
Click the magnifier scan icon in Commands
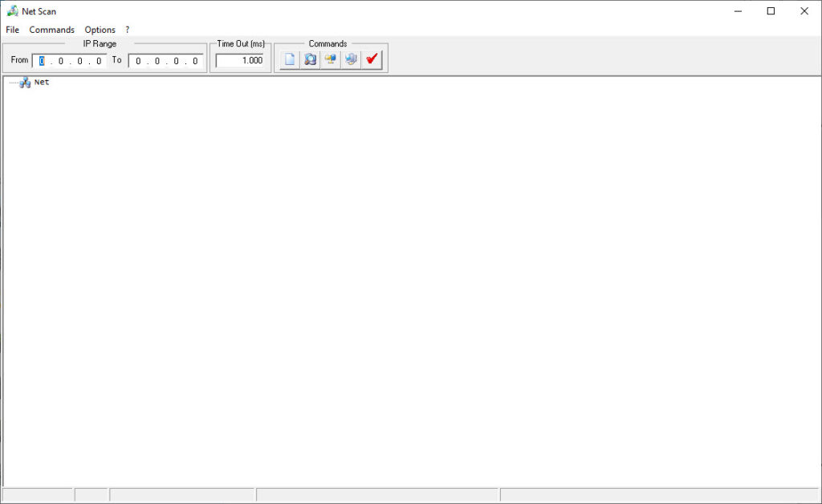pos(310,59)
